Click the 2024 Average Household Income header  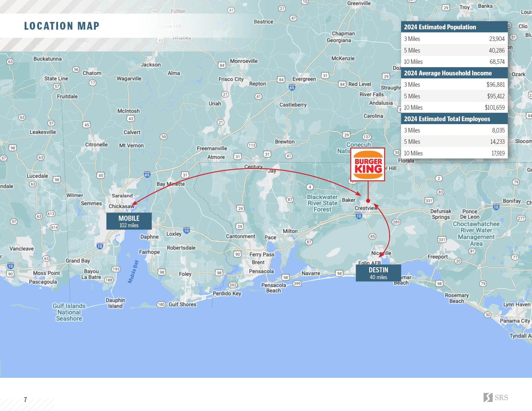pyautogui.click(x=454, y=73)
